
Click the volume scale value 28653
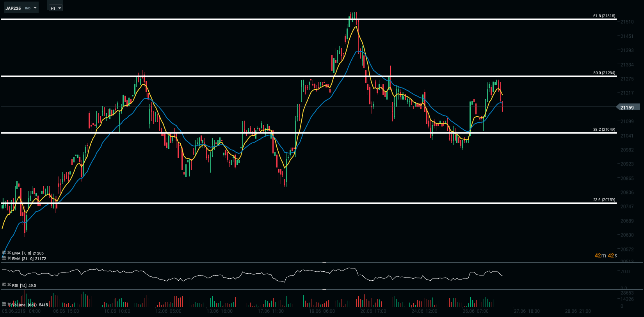click(x=627, y=293)
